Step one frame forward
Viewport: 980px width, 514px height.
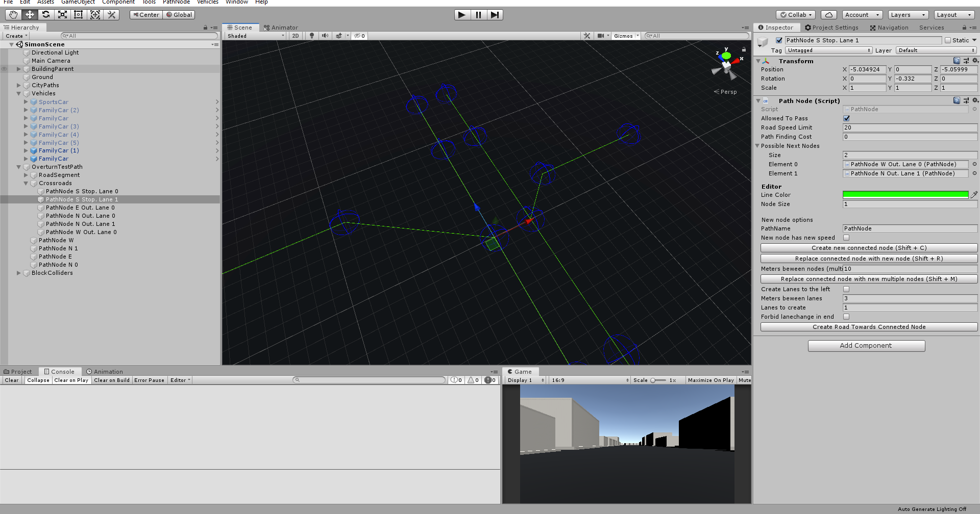(495, 15)
